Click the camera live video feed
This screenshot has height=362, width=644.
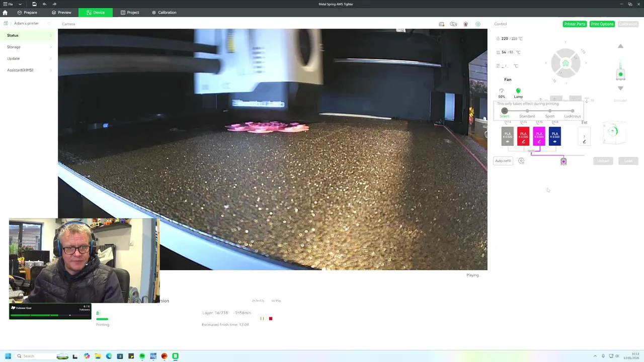tap(273, 149)
